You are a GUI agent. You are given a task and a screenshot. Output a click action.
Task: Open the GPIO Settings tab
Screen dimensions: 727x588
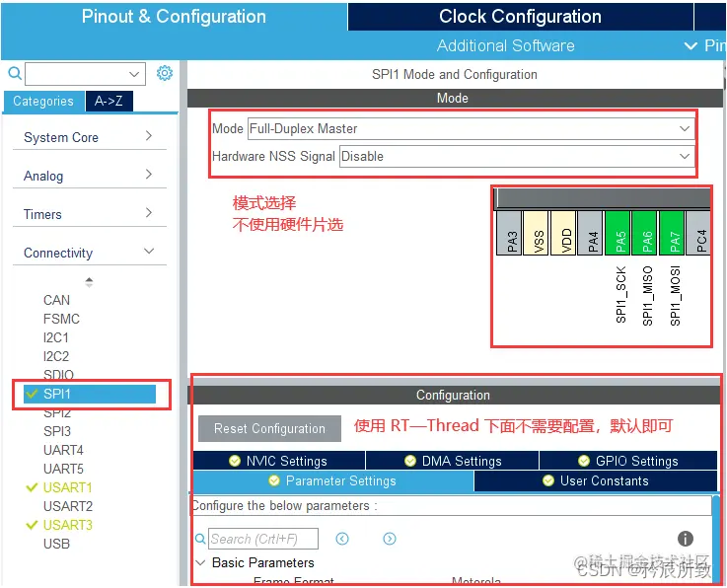628,461
